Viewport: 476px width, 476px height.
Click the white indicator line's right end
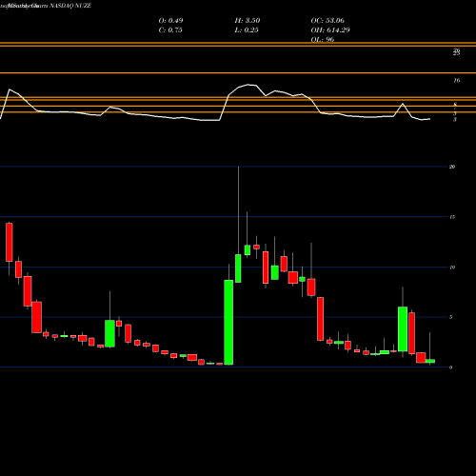[429, 119]
